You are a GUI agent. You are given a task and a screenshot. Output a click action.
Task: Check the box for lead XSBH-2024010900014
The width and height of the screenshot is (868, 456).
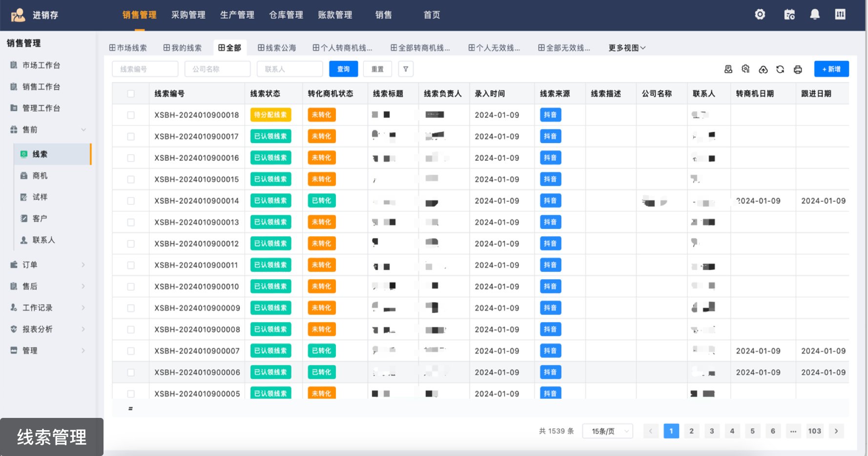(x=131, y=201)
